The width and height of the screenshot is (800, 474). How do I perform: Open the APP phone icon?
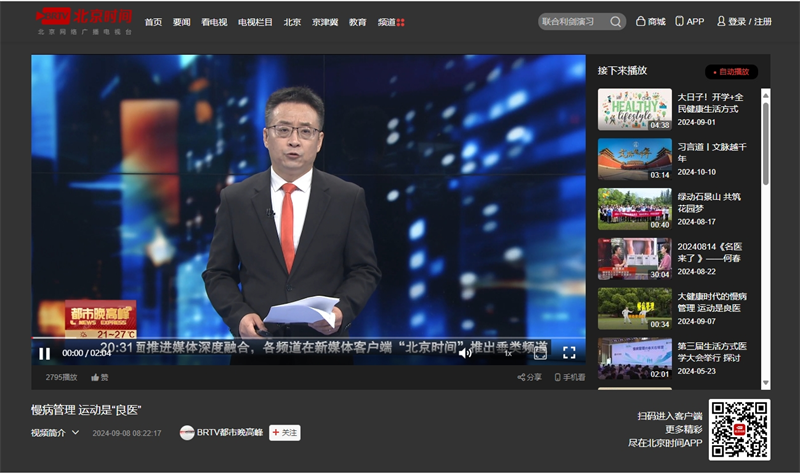point(680,21)
